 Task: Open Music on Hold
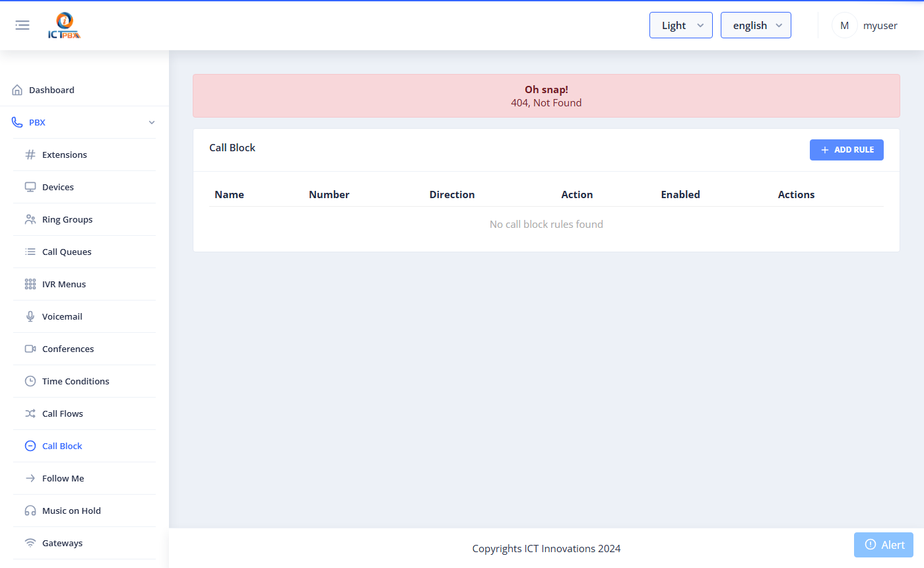pyautogui.click(x=84, y=511)
